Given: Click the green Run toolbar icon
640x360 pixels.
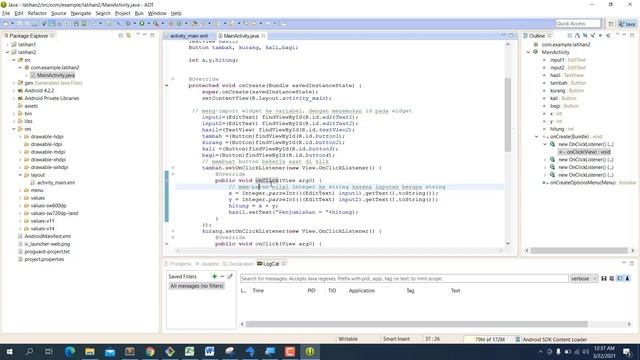Looking at the screenshot, I should tap(142, 24).
